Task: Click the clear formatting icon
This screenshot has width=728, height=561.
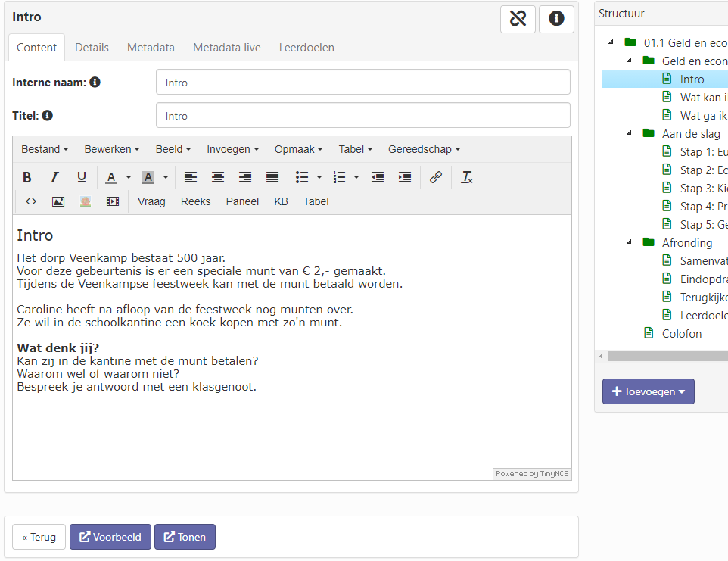Action: tap(468, 178)
